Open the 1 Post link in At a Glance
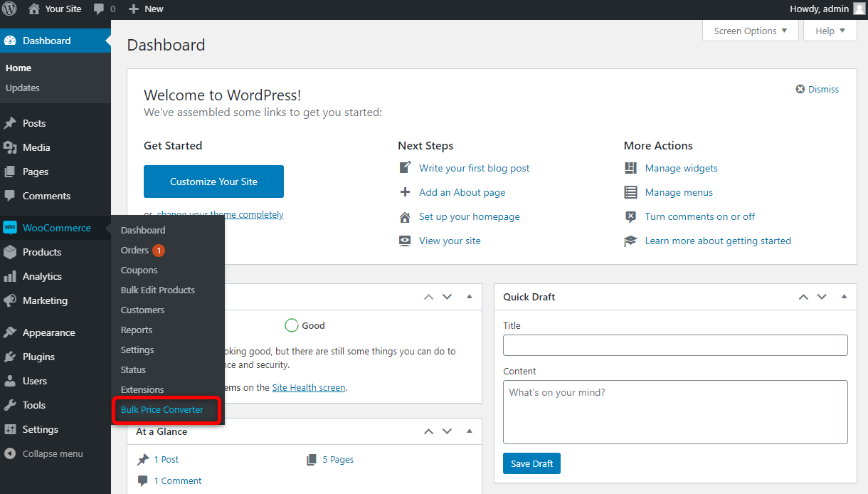The width and height of the screenshot is (868, 494). coord(166,459)
